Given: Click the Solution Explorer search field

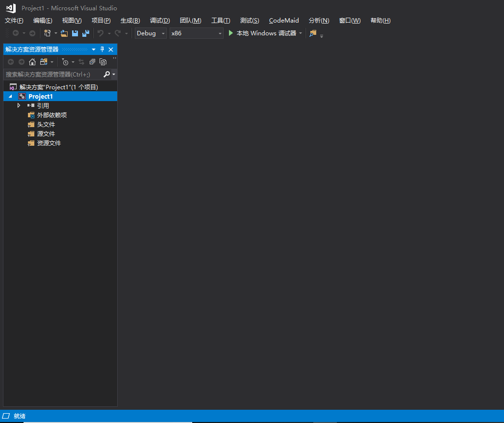Looking at the screenshot, I should click(53, 74).
